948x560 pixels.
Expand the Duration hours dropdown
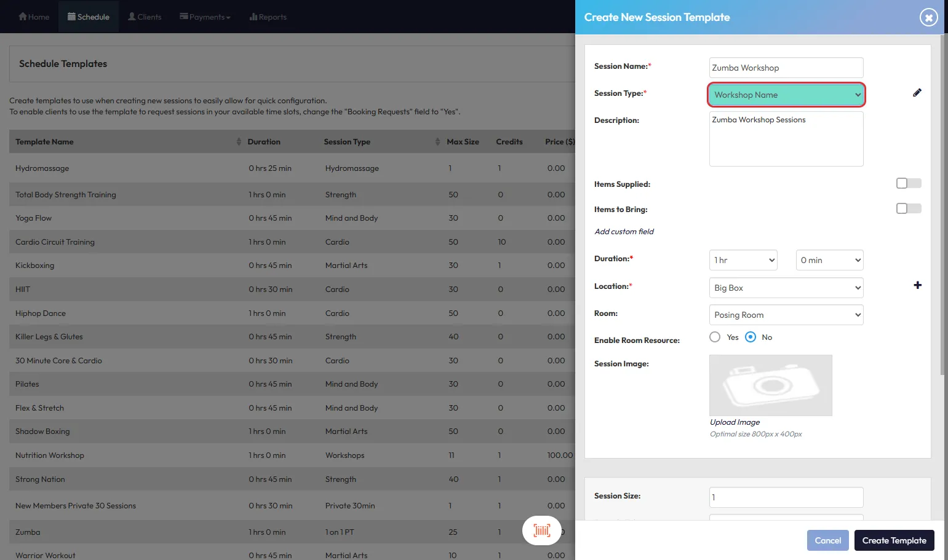coord(743,260)
